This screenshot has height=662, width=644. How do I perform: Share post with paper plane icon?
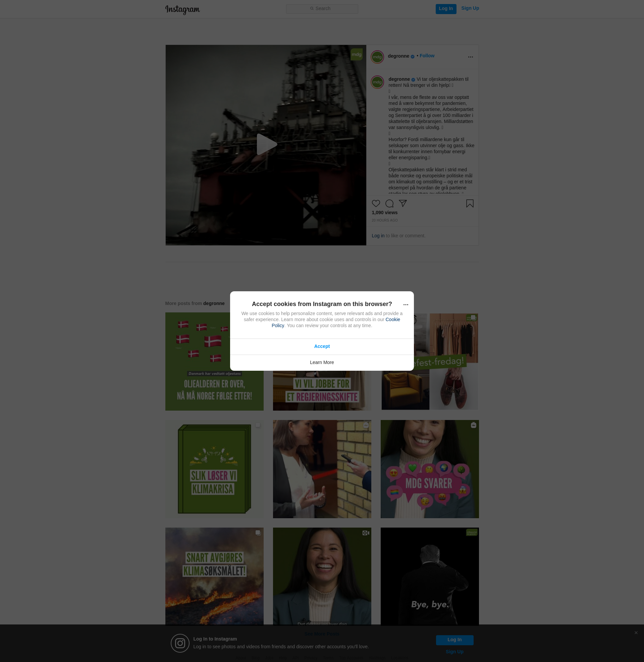point(402,203)
